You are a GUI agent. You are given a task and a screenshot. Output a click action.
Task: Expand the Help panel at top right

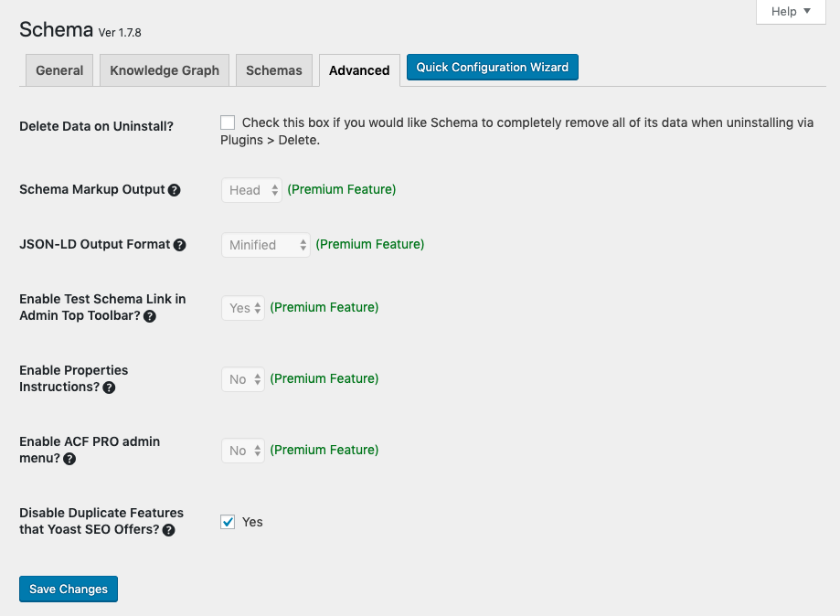[x=791, y=12]
